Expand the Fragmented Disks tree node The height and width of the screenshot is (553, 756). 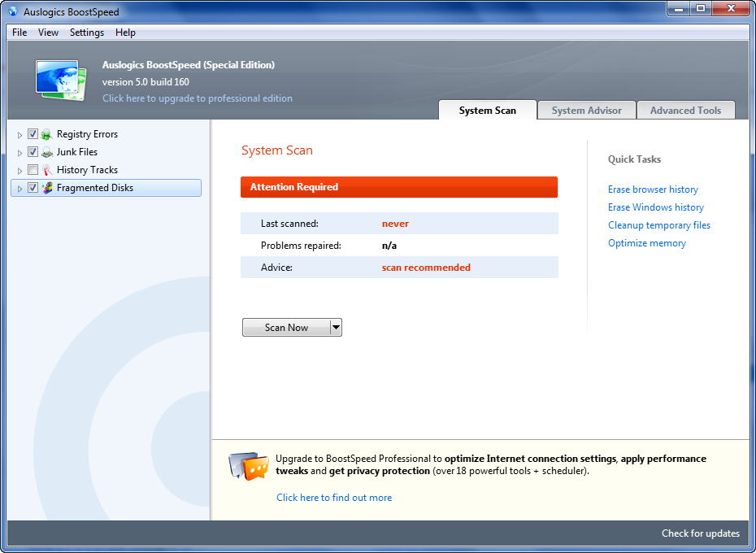point(20,189)
